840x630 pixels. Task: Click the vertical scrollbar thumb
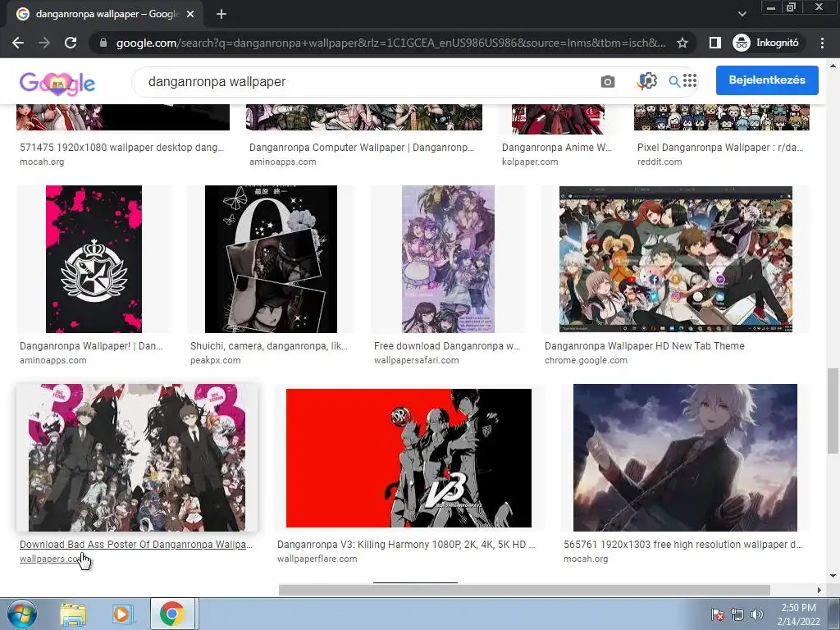(x=833, y=410)
